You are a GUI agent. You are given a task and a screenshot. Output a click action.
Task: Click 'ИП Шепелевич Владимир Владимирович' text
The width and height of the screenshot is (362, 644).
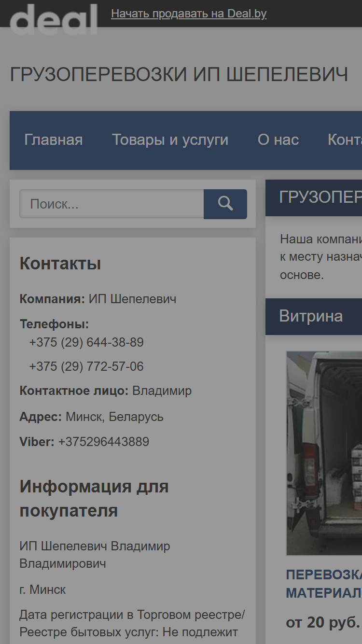(x=95, y=555)
